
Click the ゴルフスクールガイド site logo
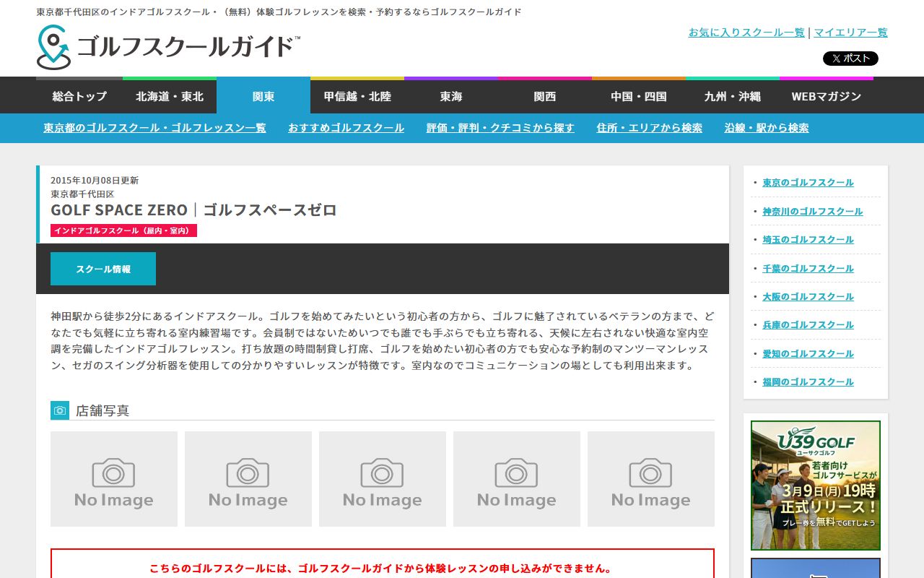click(168, 47)
